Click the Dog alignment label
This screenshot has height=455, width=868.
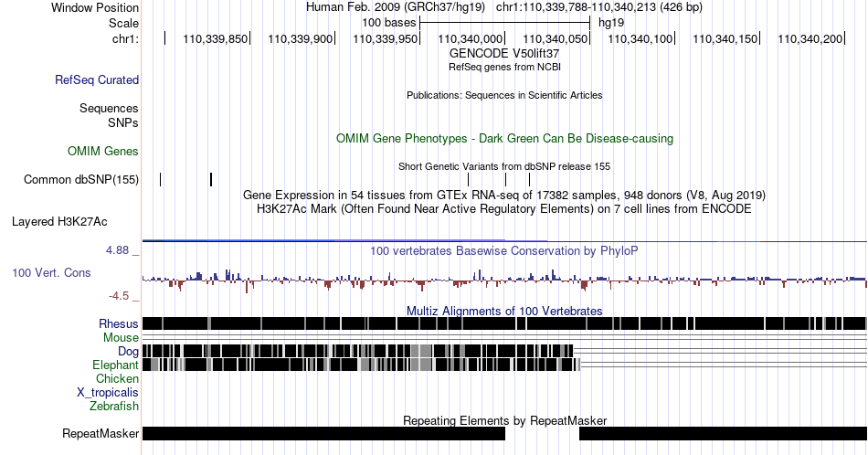tap(128, 352)
